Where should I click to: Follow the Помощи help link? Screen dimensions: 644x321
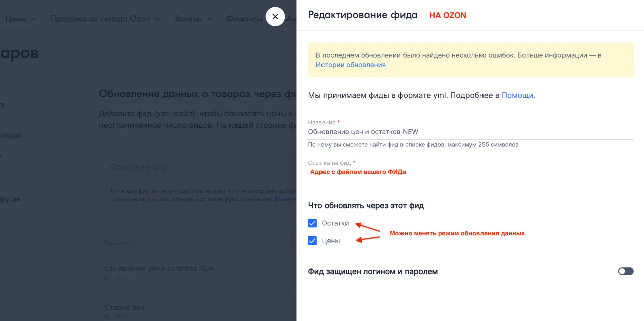[x=518, y=95]
